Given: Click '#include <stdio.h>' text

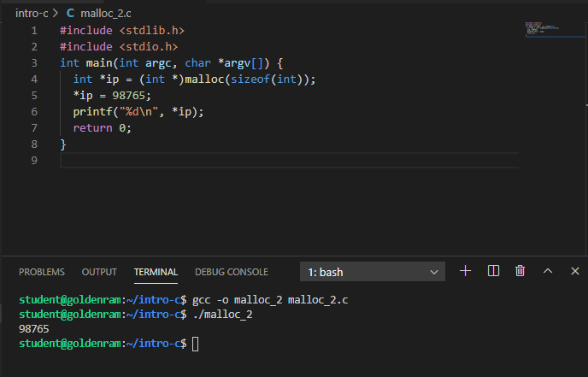Looking at the screenshot, I should [x=119, y=46].
